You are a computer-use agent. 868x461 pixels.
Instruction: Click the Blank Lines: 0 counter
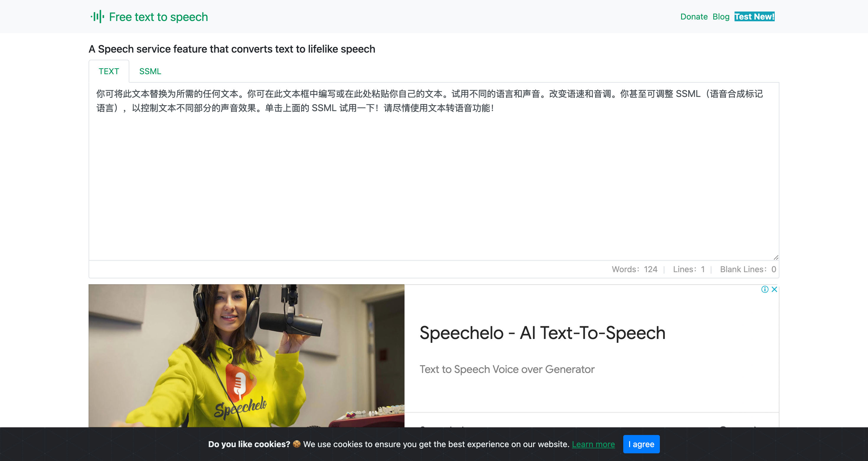748,269
